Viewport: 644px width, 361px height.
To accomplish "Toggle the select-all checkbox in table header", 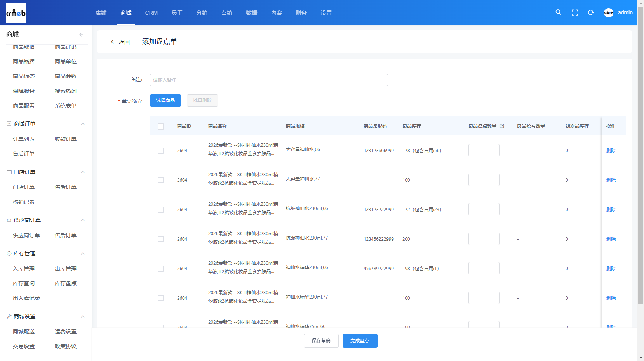I will tap(161, 127).
